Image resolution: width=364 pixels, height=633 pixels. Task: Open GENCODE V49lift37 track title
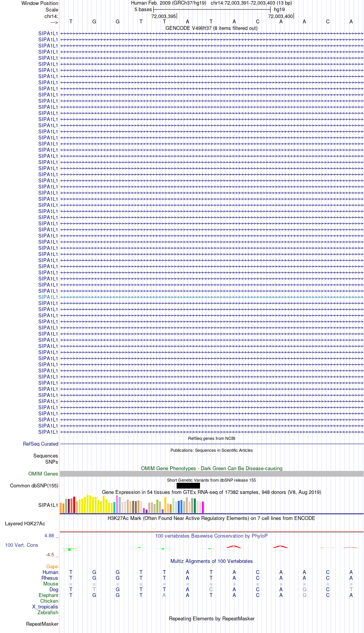point(212,28)
